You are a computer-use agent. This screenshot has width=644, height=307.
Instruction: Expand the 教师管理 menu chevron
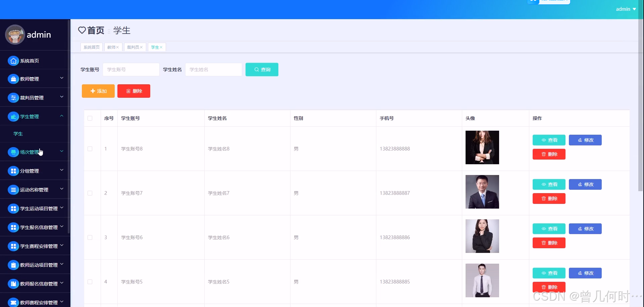pos(62,78)
